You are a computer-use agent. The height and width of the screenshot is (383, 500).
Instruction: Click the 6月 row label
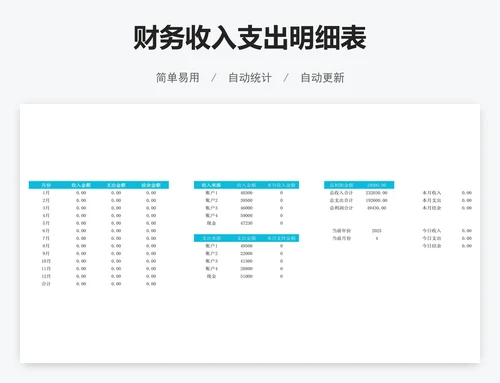pos(46,231)
